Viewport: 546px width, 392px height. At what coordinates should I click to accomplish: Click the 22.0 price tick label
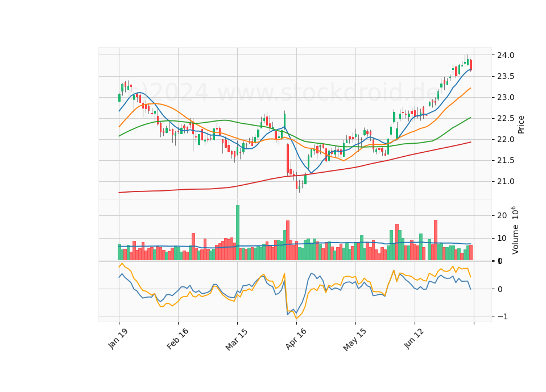click(506, 140)
